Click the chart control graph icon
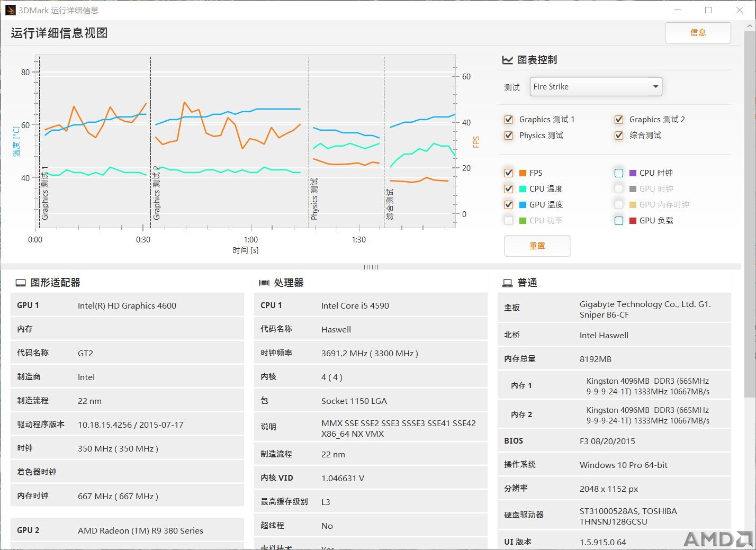 [507, 60]
